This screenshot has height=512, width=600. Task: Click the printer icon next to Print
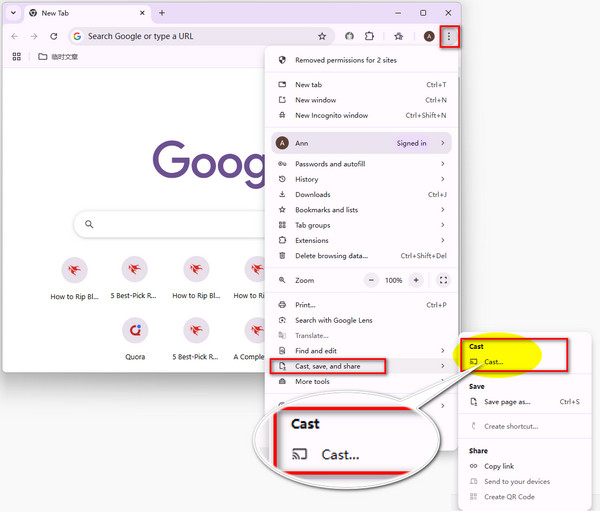(282, 305)
